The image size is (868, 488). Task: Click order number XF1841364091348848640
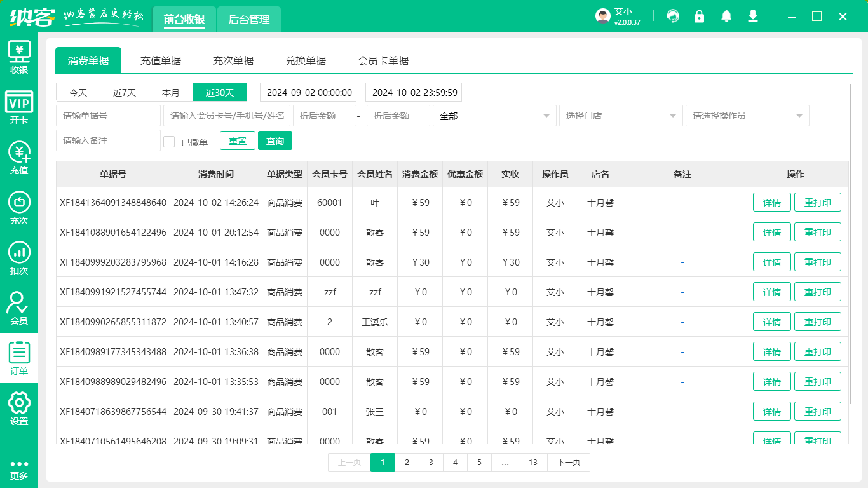[x=113, y=203]
